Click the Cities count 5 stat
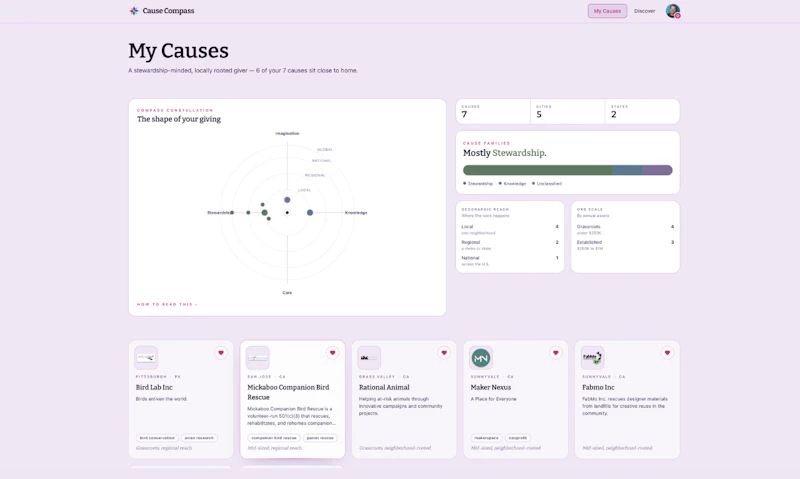This screenshot has height=479, width=800. [567, 111]
